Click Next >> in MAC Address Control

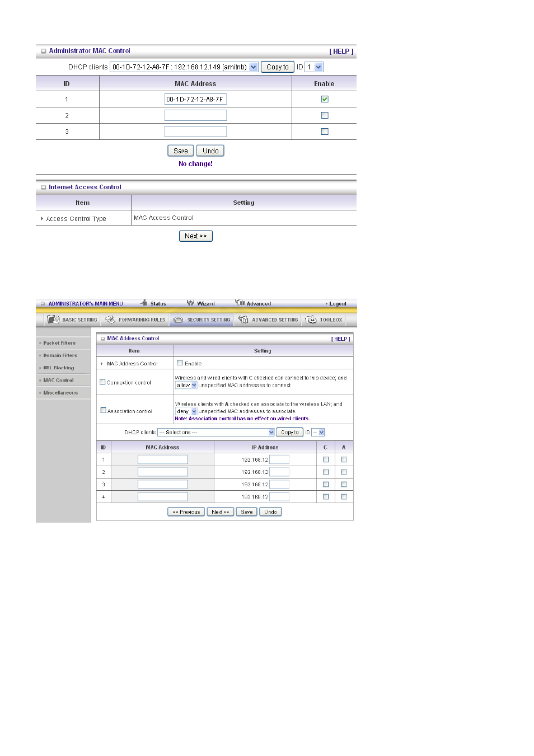221,512
